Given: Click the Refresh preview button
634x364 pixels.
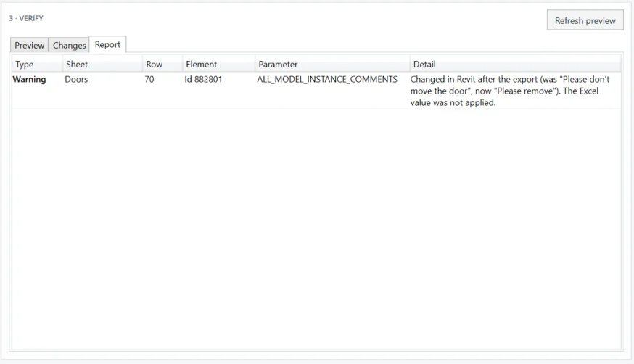Looking at the screenshot, I should coord(585,20).
